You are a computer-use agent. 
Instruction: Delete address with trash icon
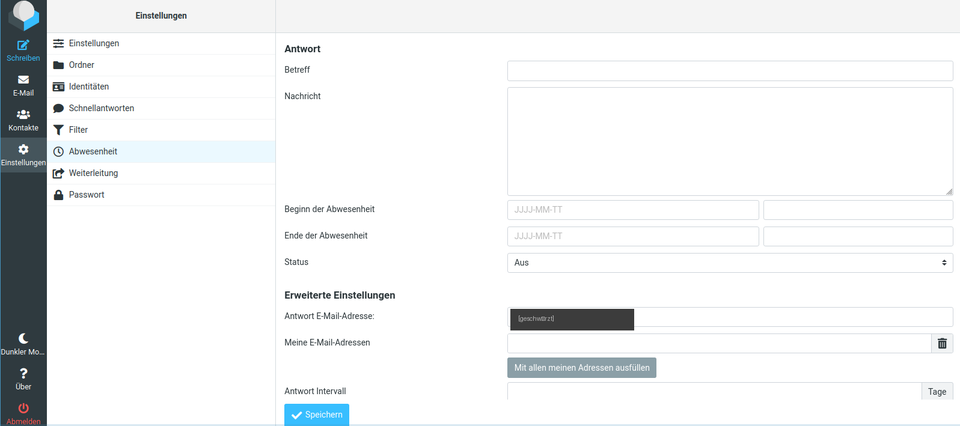coord(942,343)
